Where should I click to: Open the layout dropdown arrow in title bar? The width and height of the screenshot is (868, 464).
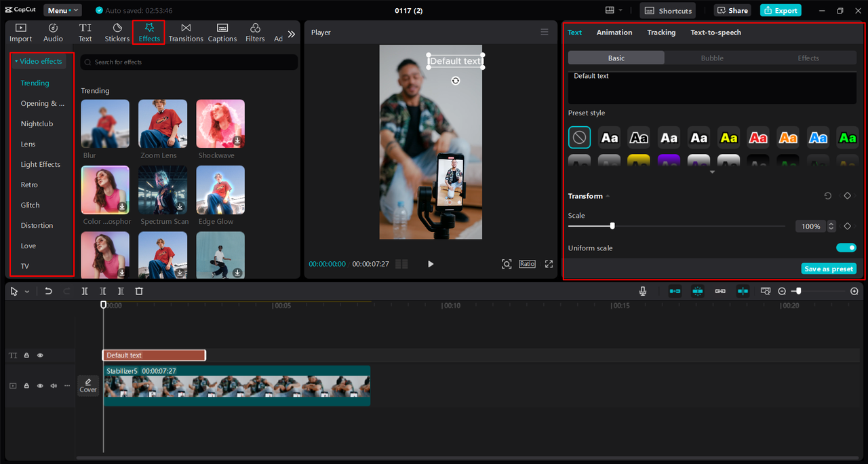(x=620, y=10)
